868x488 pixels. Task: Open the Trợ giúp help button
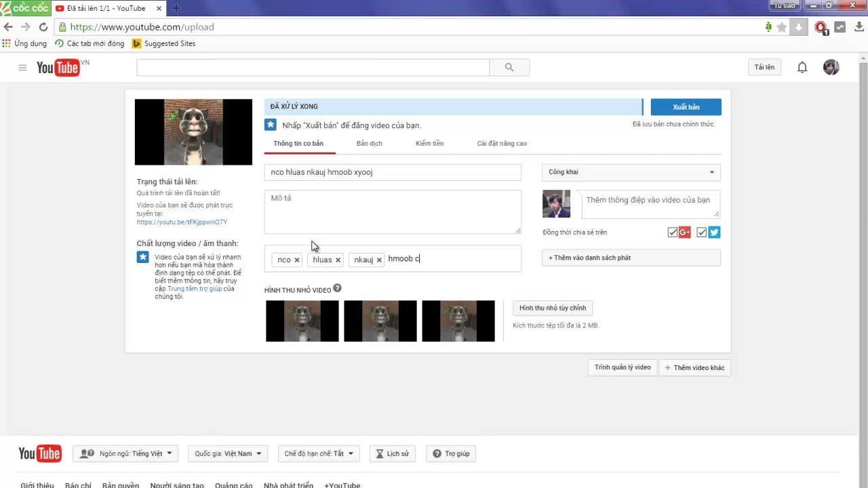tap(451, 453)
